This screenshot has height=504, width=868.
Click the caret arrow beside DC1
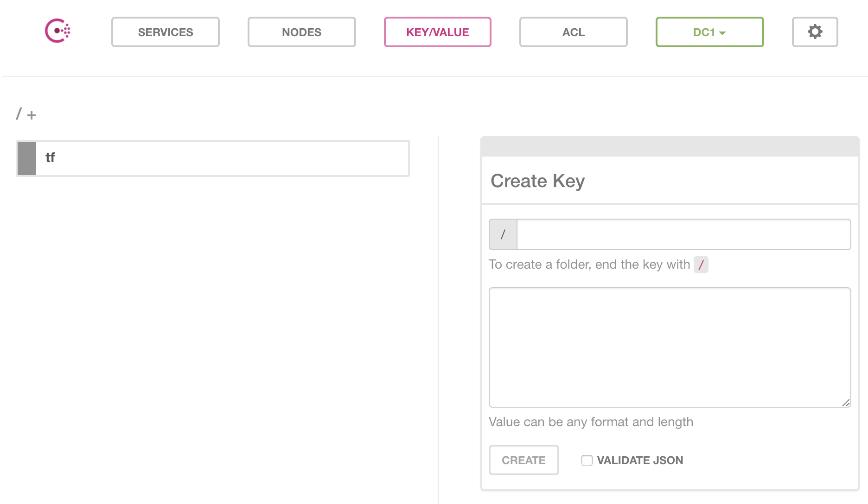pos(722,33)
